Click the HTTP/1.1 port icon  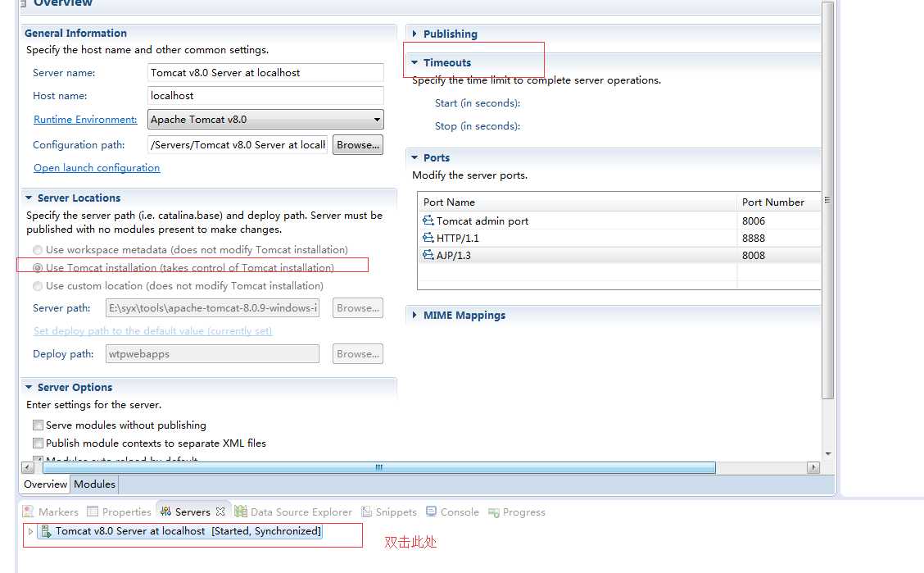[428, 238]
